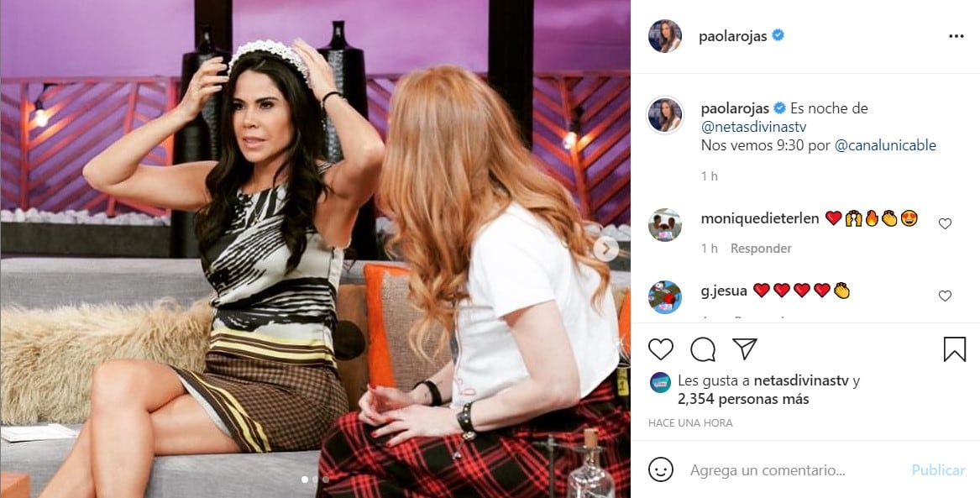Open paolarojas profile picture in header
980x498 pixels.
point(664,36)
